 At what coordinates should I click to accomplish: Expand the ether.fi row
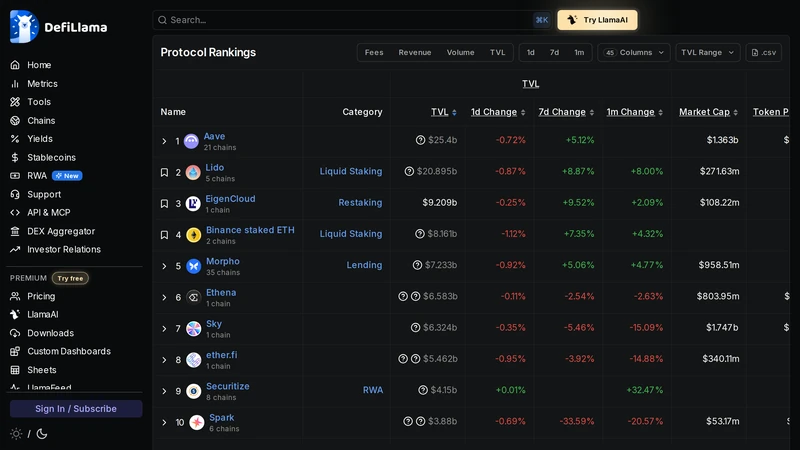[x=164, y=360]
